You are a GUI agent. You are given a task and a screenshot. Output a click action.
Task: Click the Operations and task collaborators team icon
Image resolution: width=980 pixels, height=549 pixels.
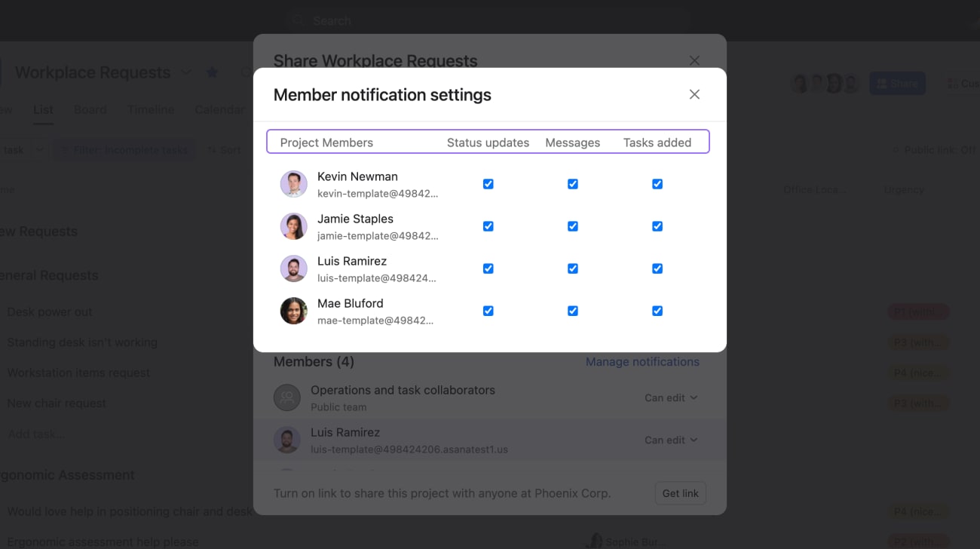[x=287, y=397]
